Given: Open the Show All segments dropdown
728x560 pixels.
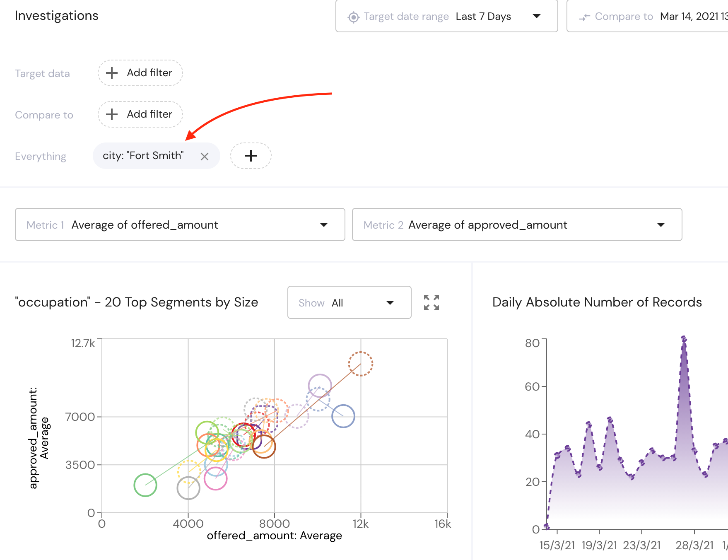Looking at the screenshot, I should point(349,302).
